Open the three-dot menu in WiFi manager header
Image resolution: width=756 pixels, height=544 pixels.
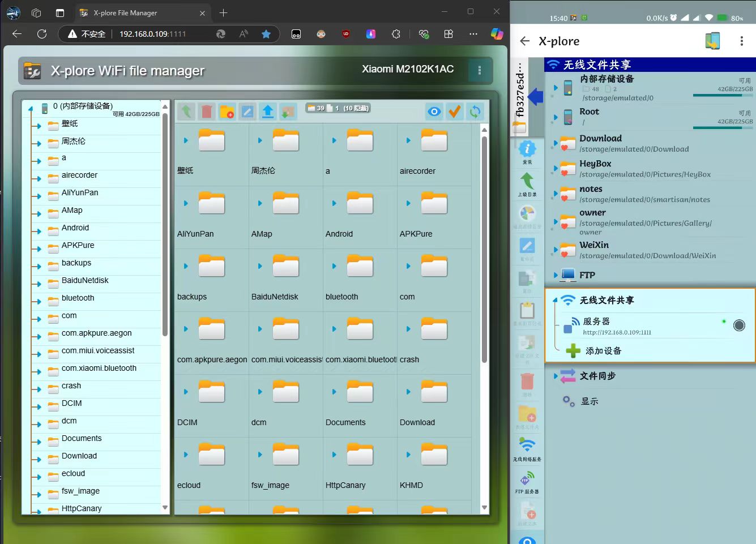click(x=479, y=71)
